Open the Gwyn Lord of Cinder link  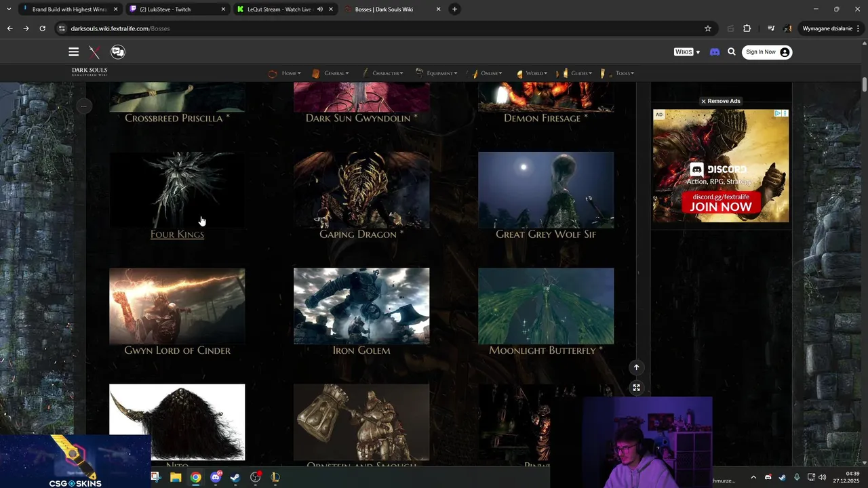point(177,350)
